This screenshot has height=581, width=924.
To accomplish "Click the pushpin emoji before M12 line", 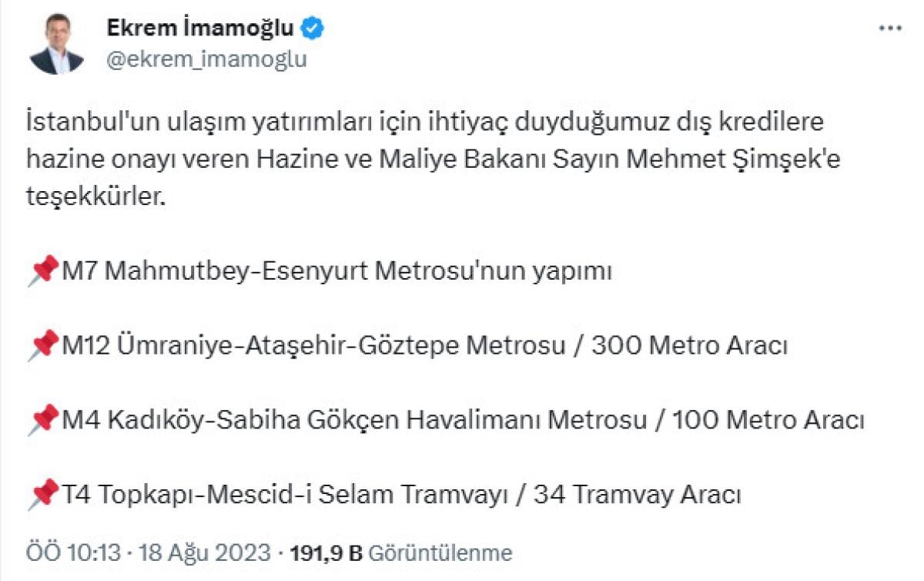I will coord(43,346).
